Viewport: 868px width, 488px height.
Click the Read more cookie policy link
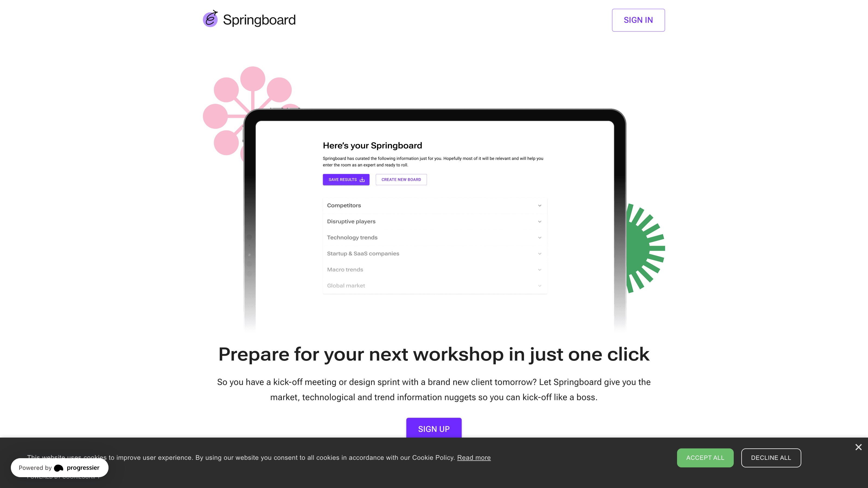coord(474,458)
